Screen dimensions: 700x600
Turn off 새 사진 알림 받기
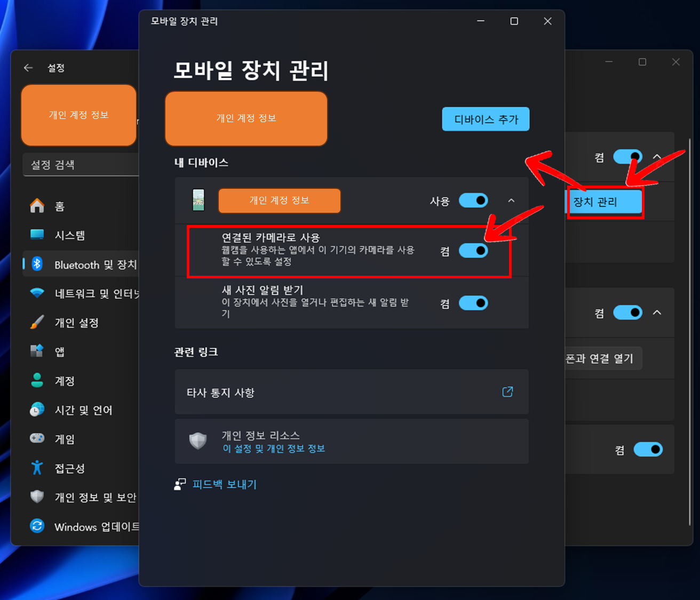click(473, 303)
